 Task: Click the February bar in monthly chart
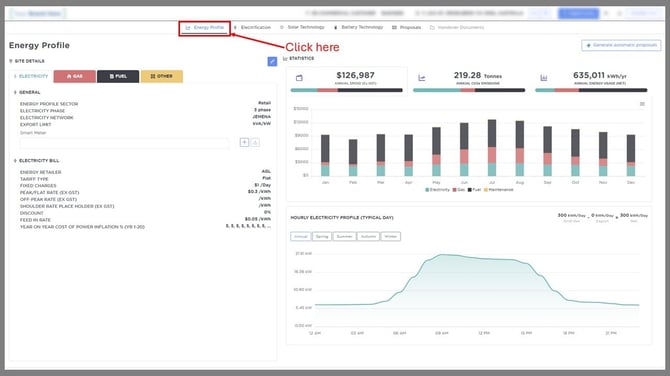point(353,158)
